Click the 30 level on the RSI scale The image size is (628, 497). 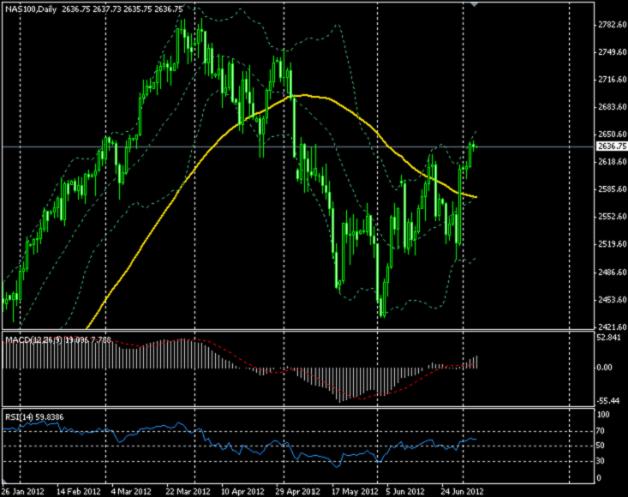pyautogui.click(x=601, y=461)
